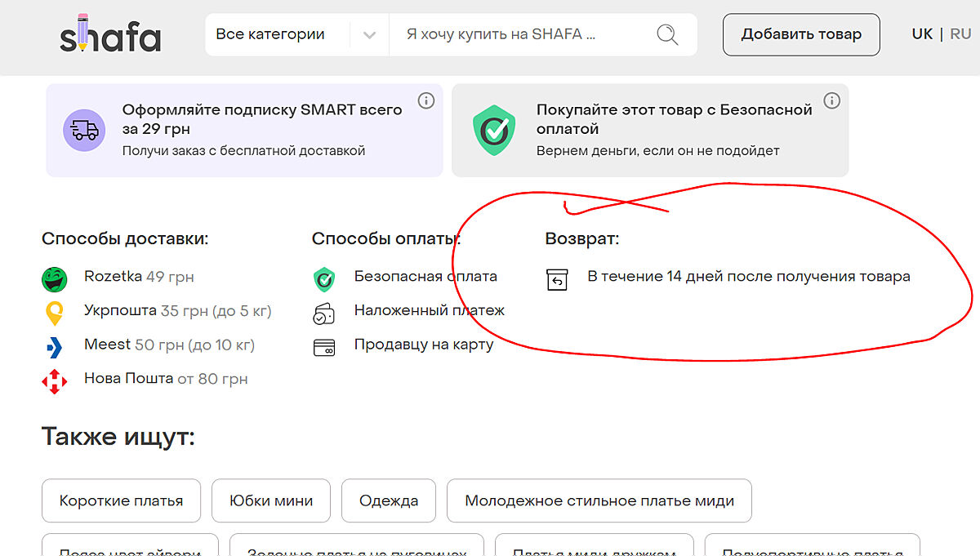
Task: Click the search magnifier icon
Action: (667, 34)
